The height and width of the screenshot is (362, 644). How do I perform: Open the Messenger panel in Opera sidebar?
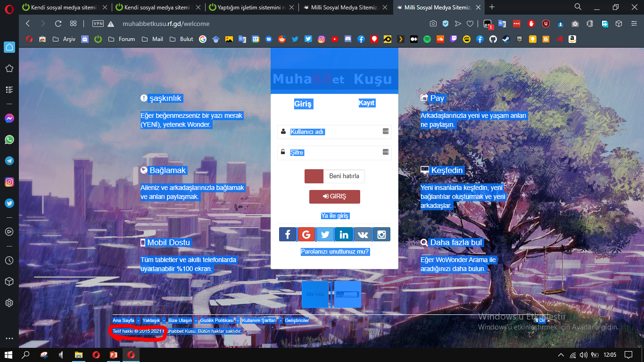[x=9, y=118]
